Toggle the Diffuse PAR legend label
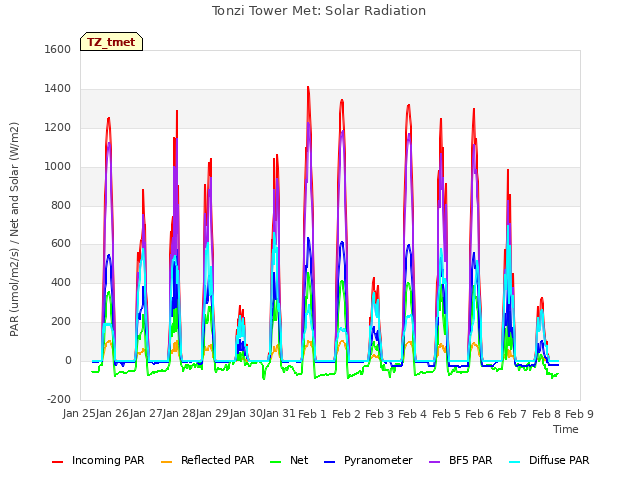The height and width of the screenshot is (480, 640). (x=559, y=460)
